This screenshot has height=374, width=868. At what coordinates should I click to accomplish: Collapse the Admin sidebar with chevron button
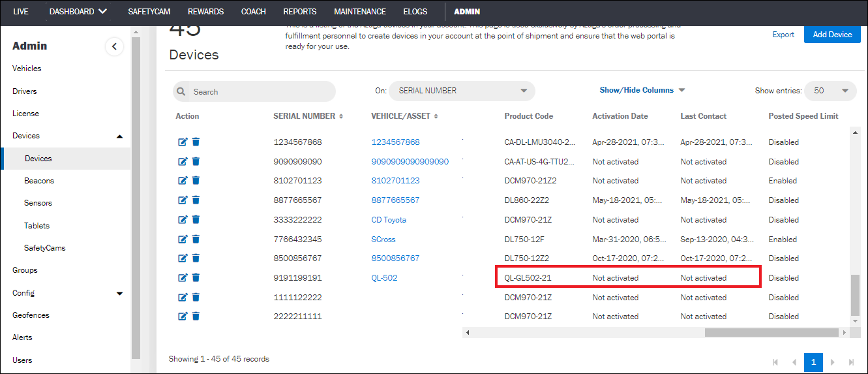pos(114,46)
